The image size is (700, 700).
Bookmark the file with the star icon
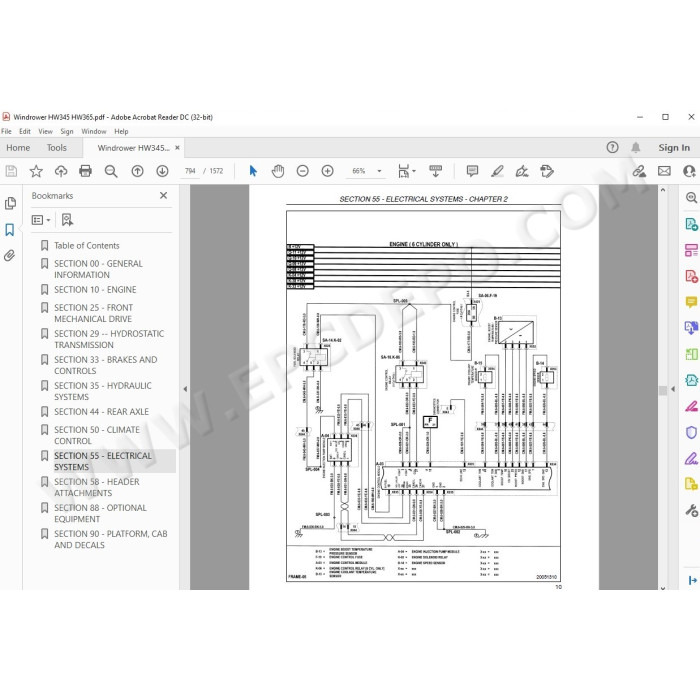36,171
